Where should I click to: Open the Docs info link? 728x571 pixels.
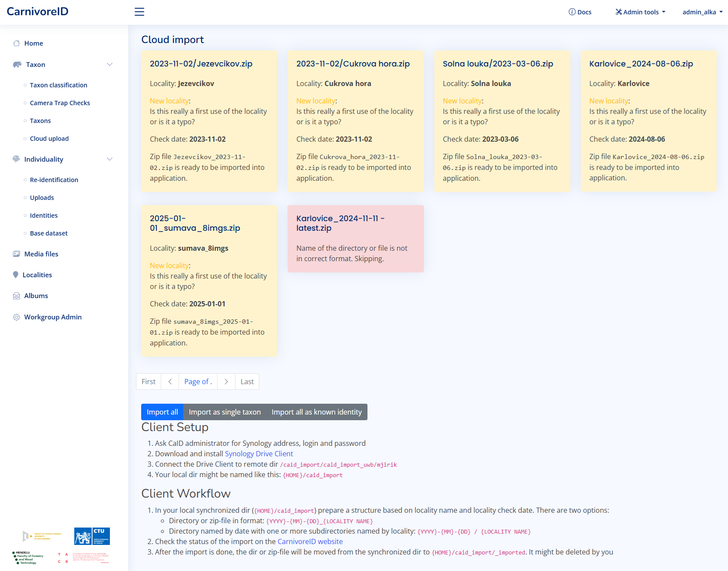pos(580,12)
